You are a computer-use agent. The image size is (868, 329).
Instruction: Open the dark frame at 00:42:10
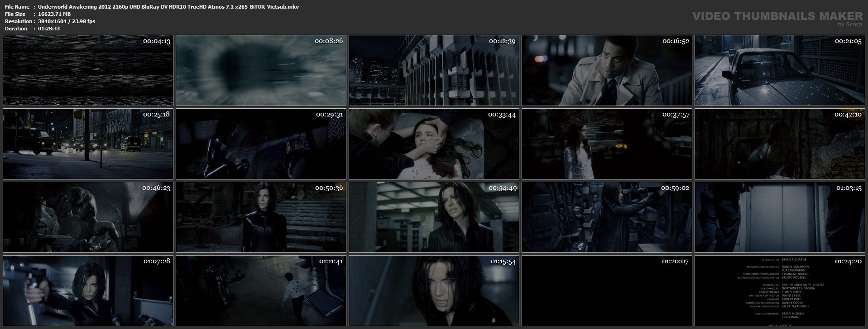[x=780, y=144]
